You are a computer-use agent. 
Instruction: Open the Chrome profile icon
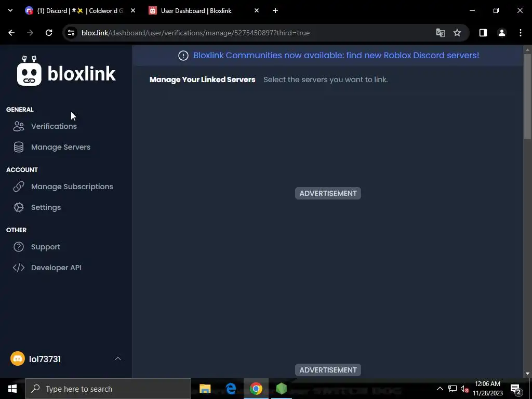click(x=502, y=33)
